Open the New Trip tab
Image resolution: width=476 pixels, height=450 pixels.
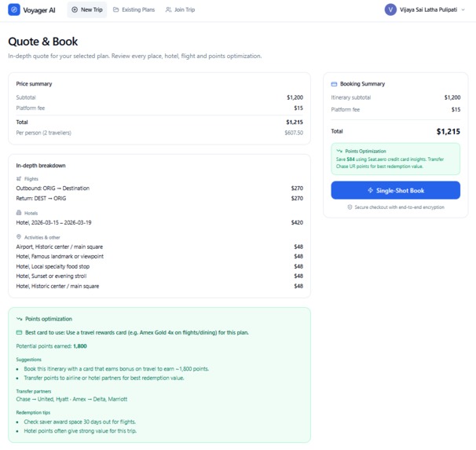coord(87,9)
